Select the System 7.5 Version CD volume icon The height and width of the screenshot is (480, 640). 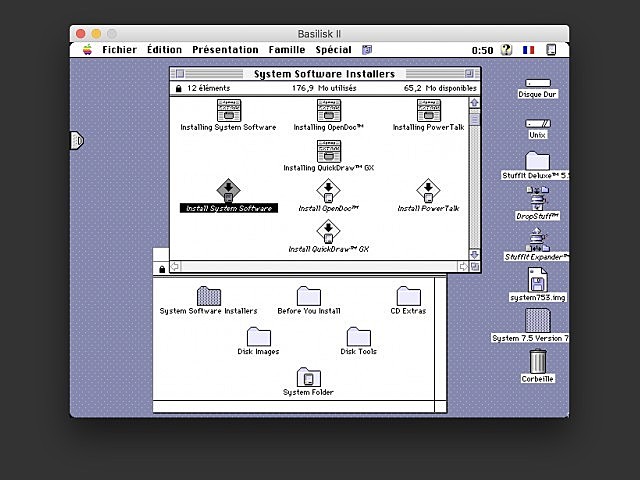pos(538,320)
